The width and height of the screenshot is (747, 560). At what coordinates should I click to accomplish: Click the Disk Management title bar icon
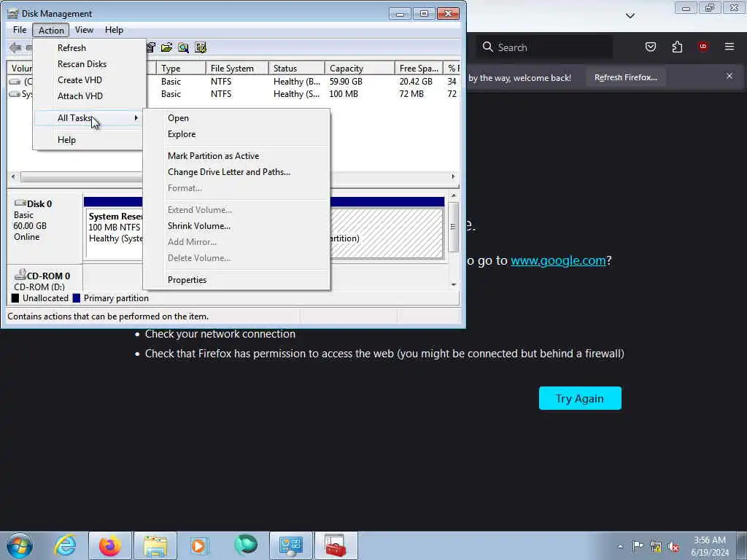(13, 13)
